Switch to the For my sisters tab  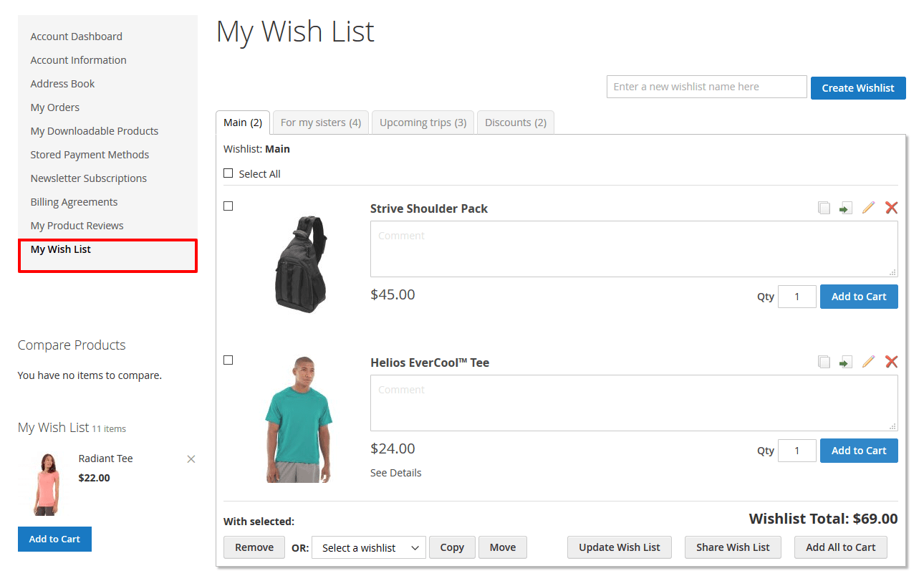point(320,122)
